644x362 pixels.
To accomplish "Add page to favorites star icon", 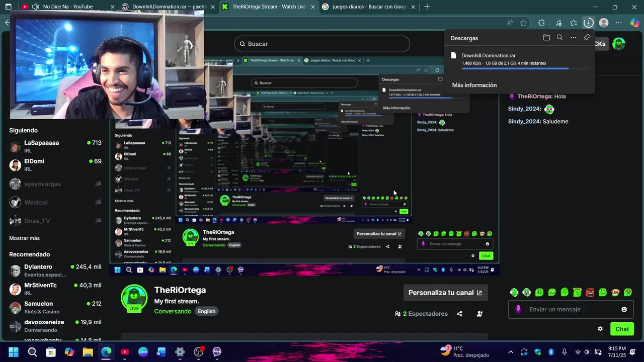I will pyautogui.click(x=523, y=23).
